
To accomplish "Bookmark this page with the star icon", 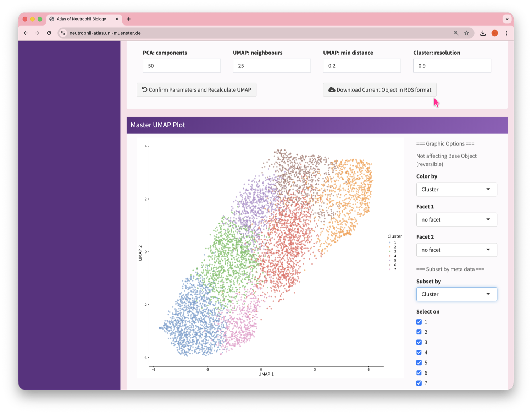I will [466, 33].
